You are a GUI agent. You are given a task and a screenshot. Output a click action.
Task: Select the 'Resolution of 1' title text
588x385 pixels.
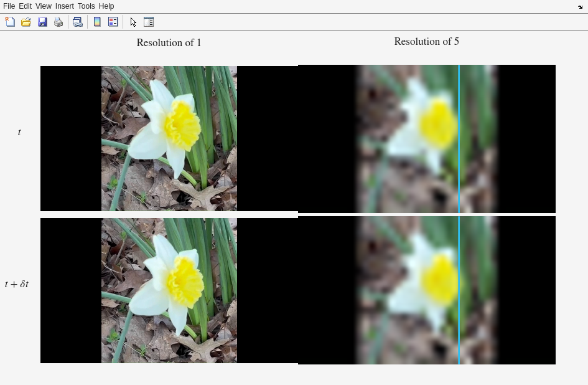tap(169, 43)
